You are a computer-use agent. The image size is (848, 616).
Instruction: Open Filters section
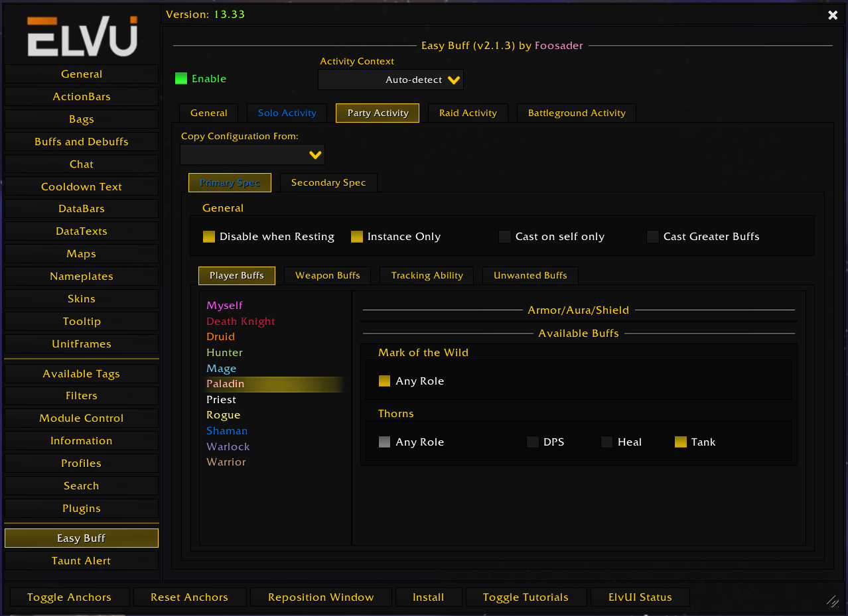(82, 396)
